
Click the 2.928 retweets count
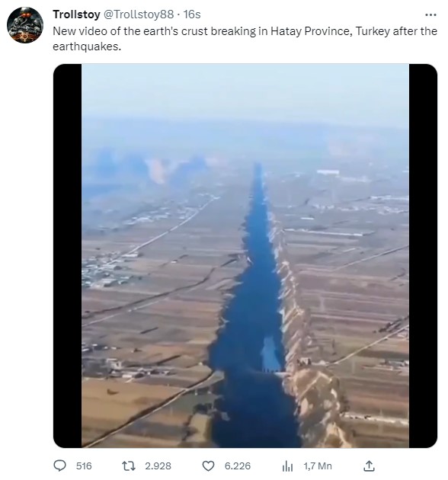point(158,466)
